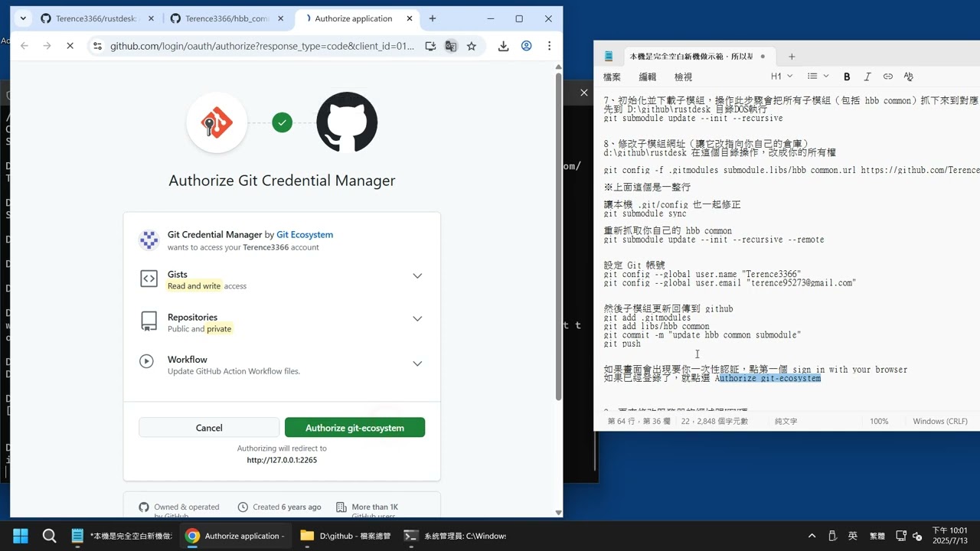Insert link icon in Notepad toolbar

coord(888,77)
